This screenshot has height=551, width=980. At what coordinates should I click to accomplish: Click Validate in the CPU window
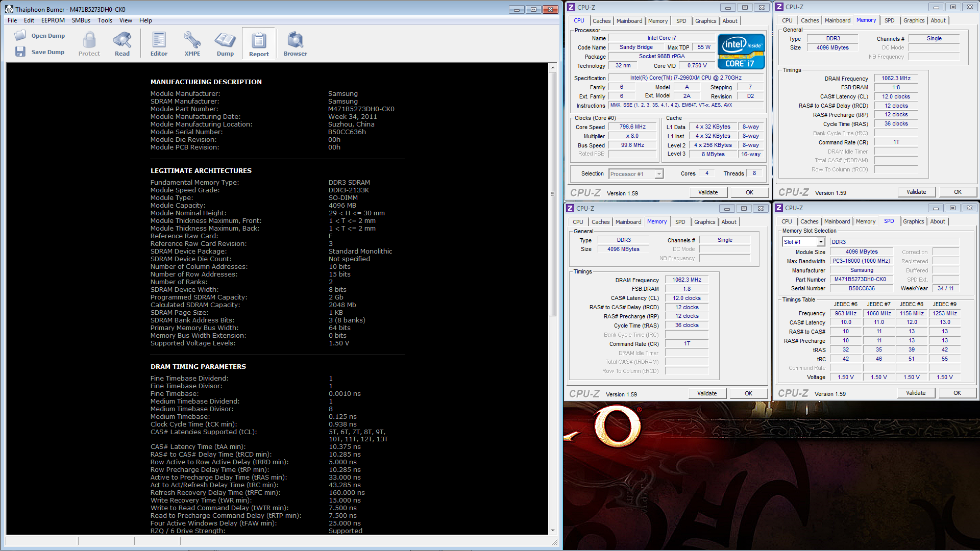point(707,192)
